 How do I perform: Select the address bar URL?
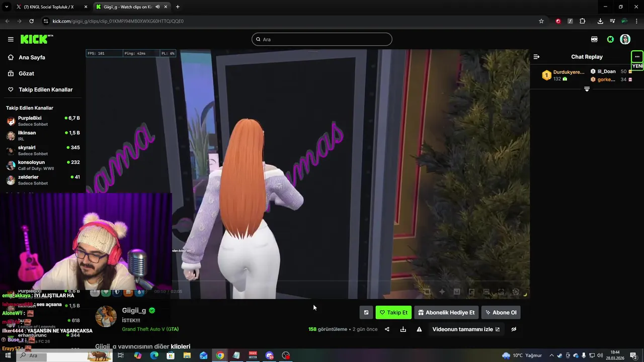point(118,21)
